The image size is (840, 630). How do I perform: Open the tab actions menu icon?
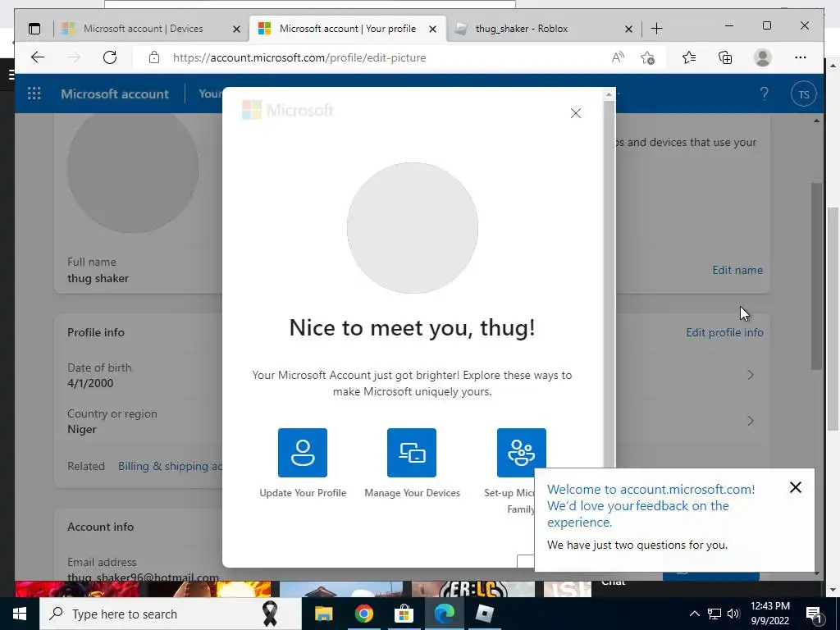pyautogui.click(x=34, y=29)
